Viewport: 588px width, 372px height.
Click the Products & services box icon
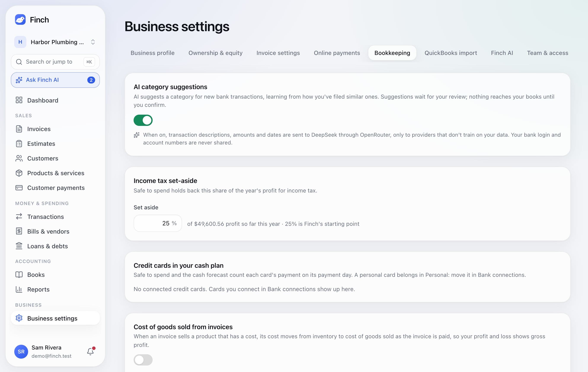[19, 173]
